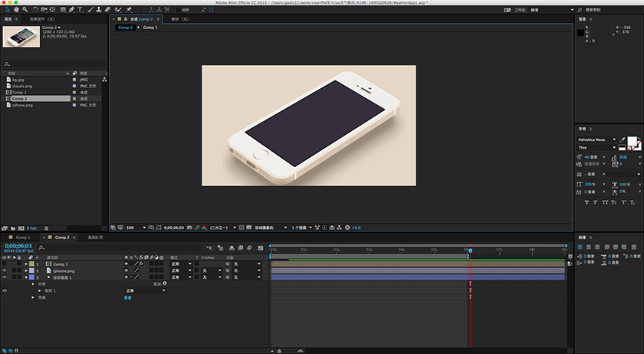Screen dimensions: 644x354
Task: Click the timeline current timecode 0;00;06;03
Action: [x=18, y=246]
